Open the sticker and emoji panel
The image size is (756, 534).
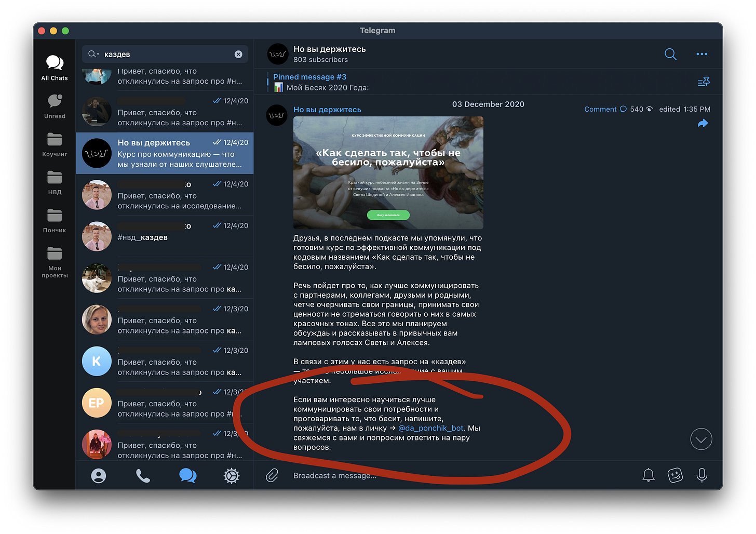pyautogui.click(x=675, y=475)
